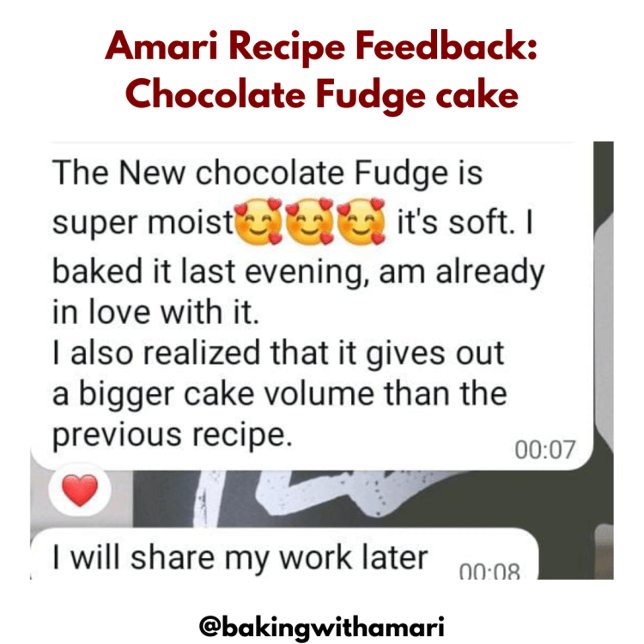644x644 pixels.
Task: Click the text "it's soft. I"
Action: click(465, 222)
